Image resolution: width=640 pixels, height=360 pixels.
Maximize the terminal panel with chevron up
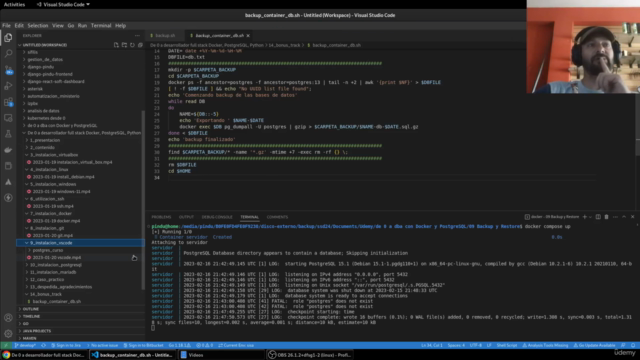tap(624, 217)
